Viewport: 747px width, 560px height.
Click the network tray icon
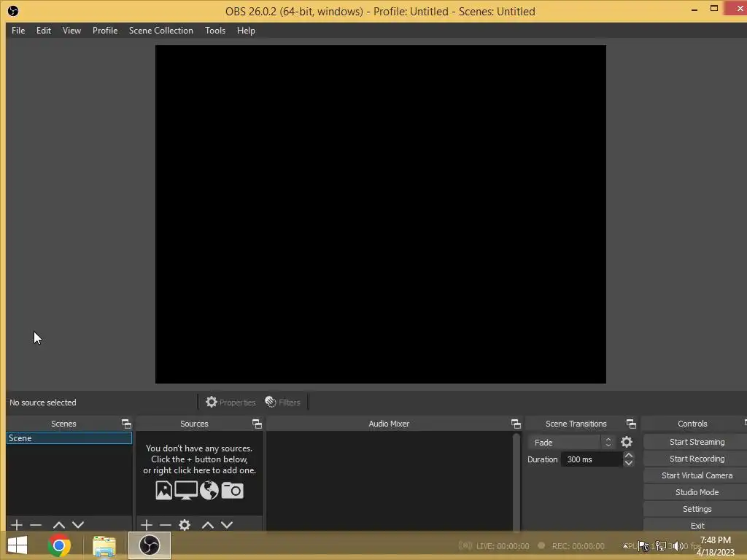pos(661,546)
